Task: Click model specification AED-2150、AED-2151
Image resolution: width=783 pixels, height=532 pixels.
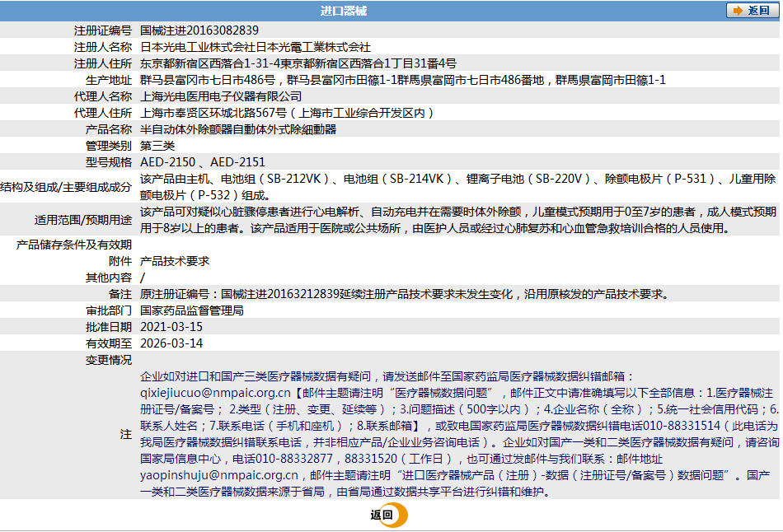Action: [203, 162]
